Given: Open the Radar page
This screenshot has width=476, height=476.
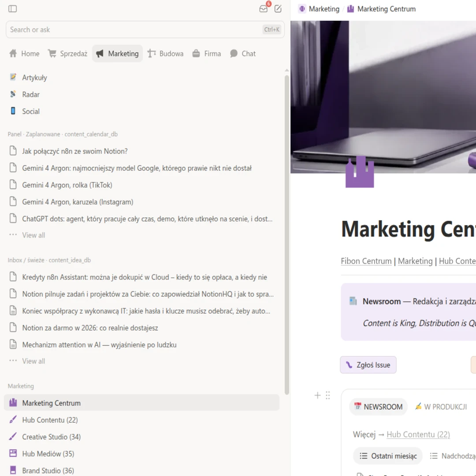Looking at the screenshot, I should coord(141,94).
